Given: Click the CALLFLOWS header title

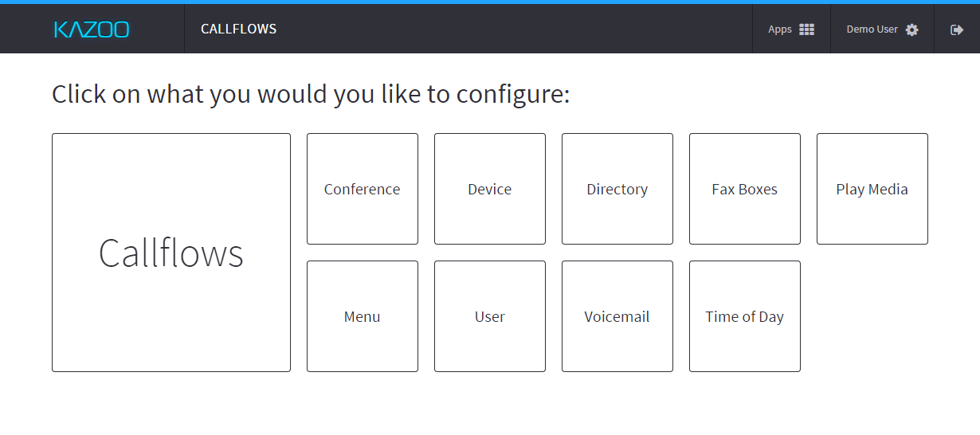Looking at the screenshot, I should [x=239, y=29].
